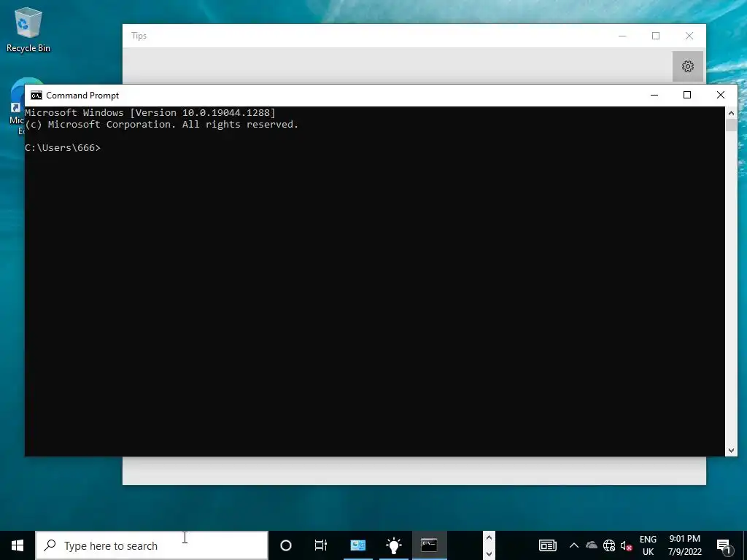Click the muted volume speaker icon

click(x=626, y=545)
